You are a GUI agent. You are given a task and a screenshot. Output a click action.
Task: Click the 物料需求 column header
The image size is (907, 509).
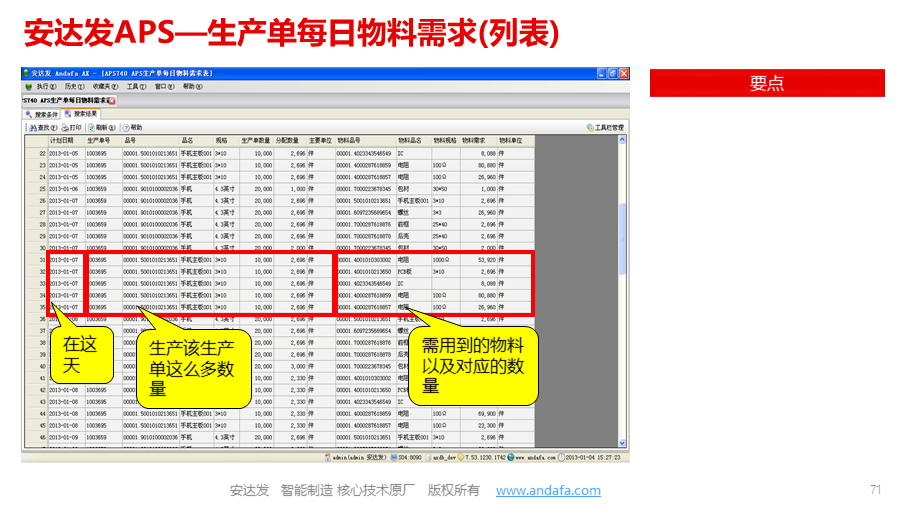(478, 141)
